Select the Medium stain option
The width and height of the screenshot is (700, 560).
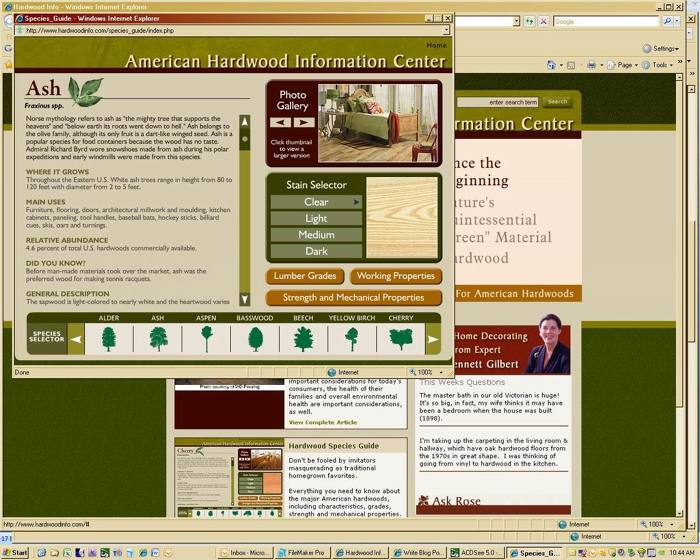coord(316,235)
